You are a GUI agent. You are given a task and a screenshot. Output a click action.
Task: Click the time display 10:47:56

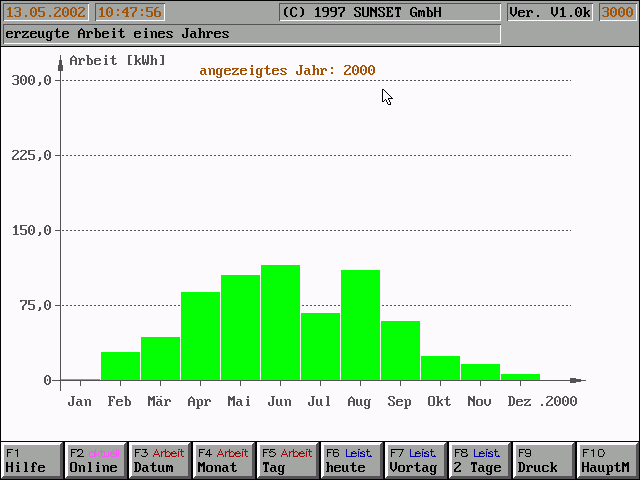[129, 12]
